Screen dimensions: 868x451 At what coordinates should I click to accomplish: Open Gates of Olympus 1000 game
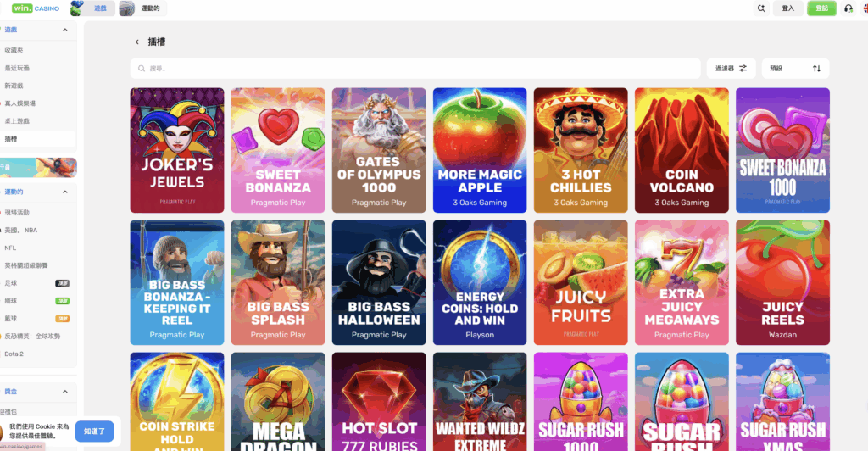tap(379, 150)
